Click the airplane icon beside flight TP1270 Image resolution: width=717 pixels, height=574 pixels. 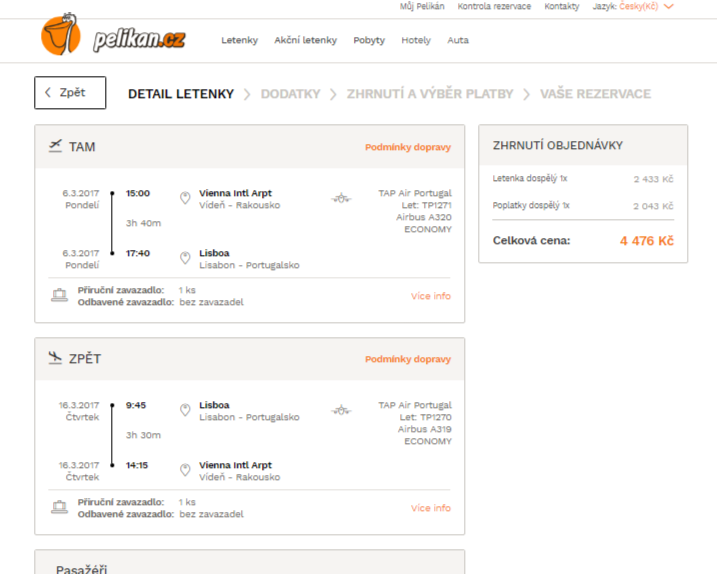[341, 410]
